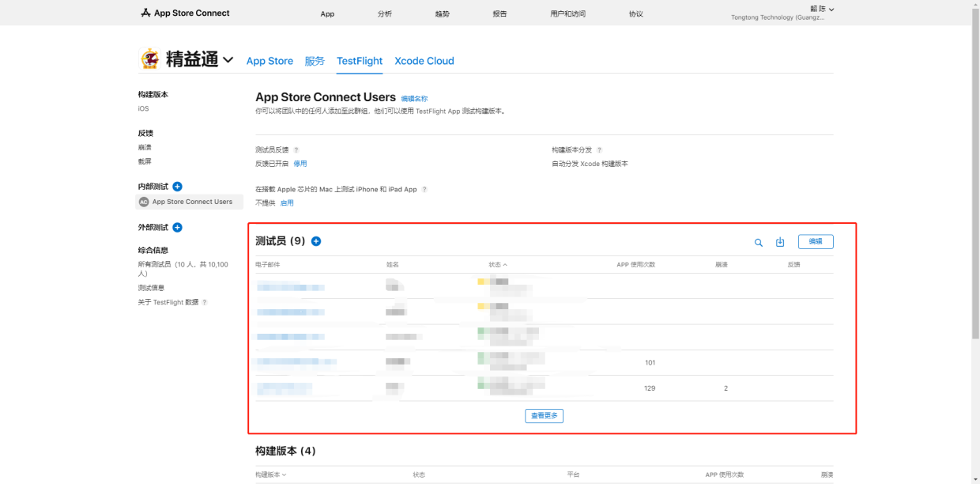The height and width of the screenshot is (484, 980).
Task: Switch to the Xcode Cloud tab
Action: coord(424,61)
